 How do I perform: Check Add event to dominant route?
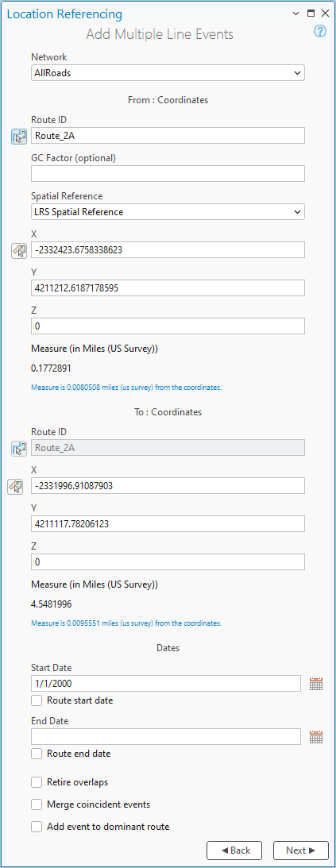coord(37,827)
